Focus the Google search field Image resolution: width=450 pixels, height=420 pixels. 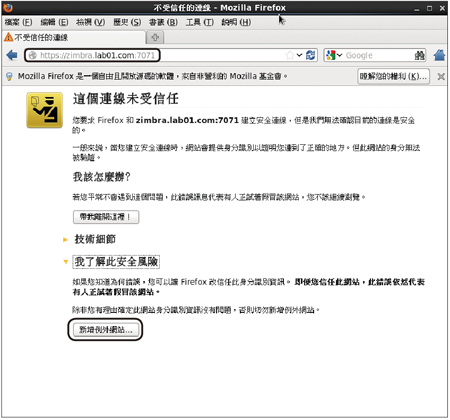coord(378,55)
